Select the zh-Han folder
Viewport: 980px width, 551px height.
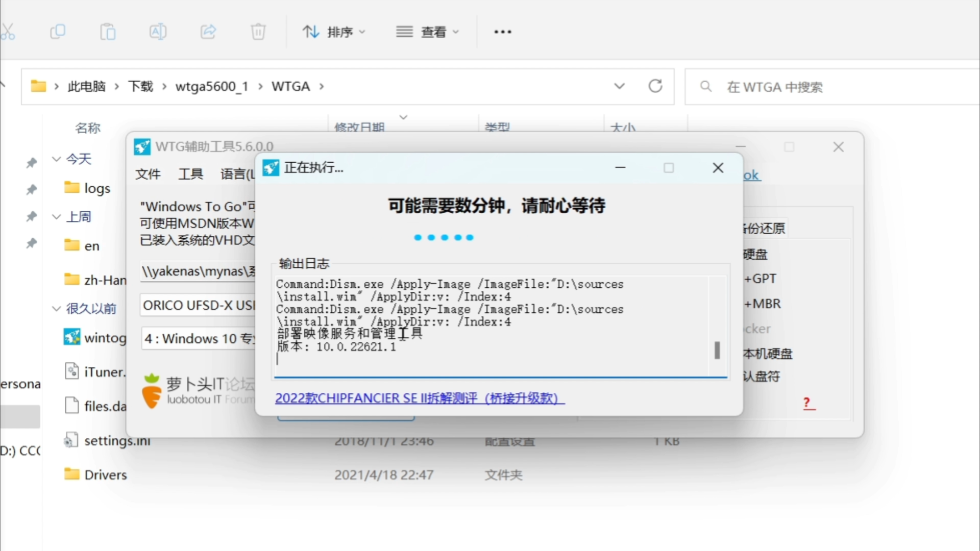pos(95,280)
